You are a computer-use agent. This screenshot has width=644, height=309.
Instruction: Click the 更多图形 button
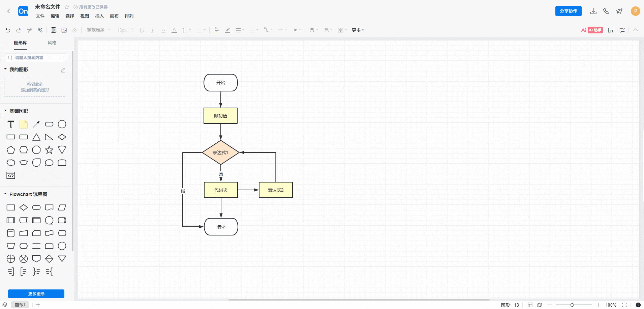[36, 294]
